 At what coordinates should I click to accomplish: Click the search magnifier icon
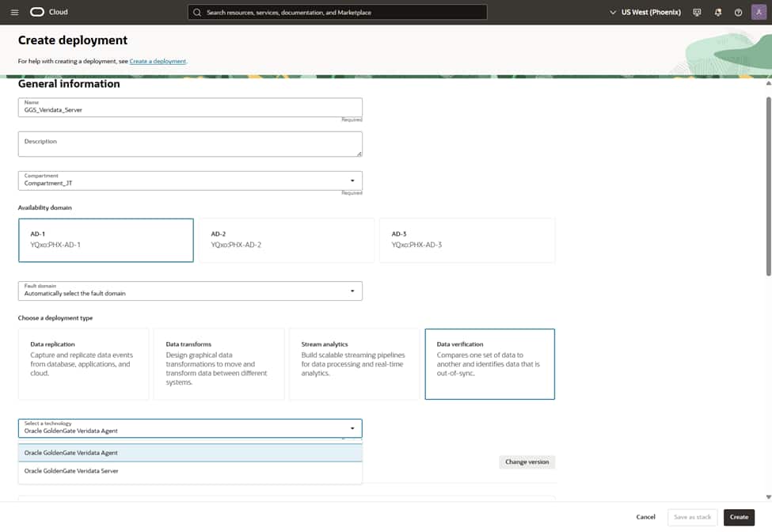pos(197,13)
